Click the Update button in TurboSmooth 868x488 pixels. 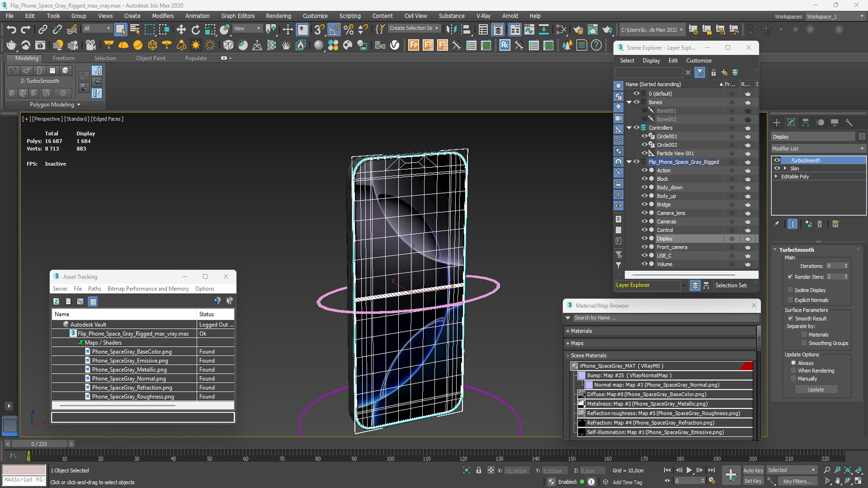pyautogui.click(x=816, y=389)
